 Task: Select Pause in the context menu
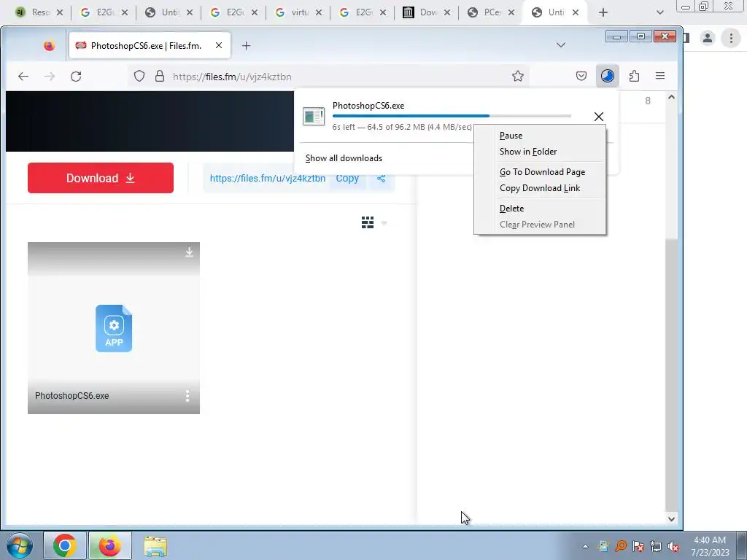click(511, 136)
